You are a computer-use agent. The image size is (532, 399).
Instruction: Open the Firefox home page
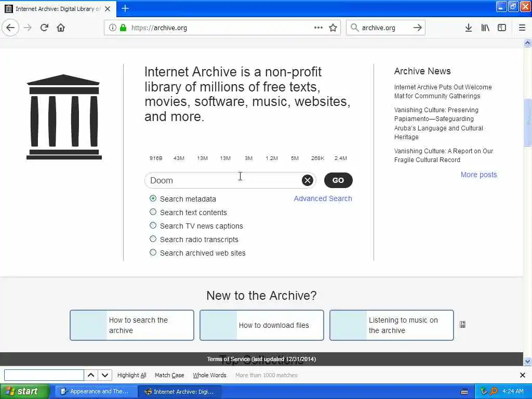tap(61, 28)
